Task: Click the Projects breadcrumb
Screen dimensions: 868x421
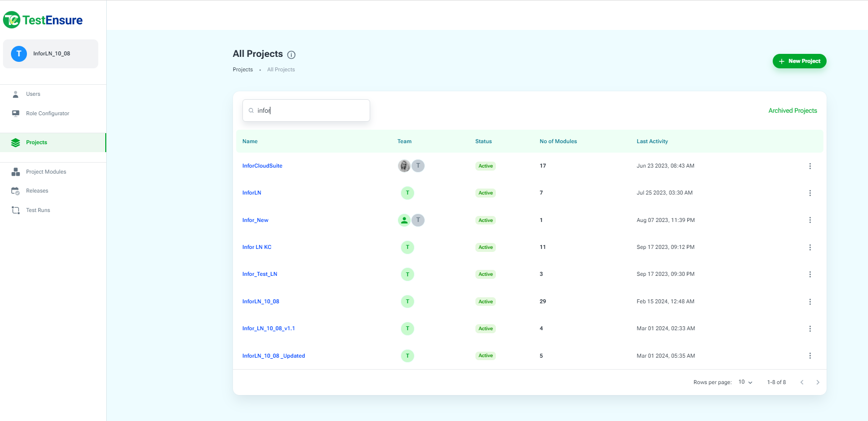Action: (243, 69)
